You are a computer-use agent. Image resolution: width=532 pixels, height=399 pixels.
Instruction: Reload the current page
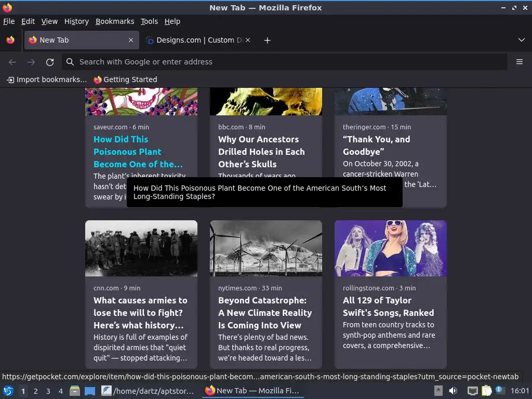50,62
